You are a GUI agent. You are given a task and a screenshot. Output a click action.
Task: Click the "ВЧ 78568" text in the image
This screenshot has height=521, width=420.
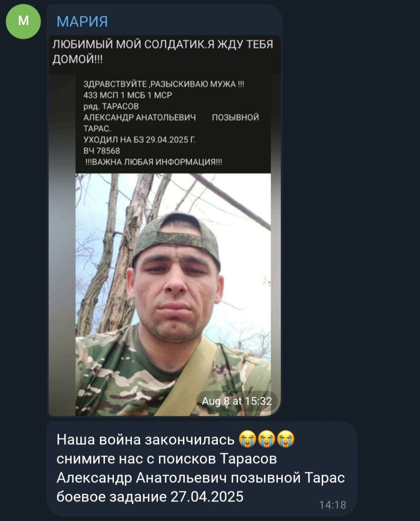102,151
